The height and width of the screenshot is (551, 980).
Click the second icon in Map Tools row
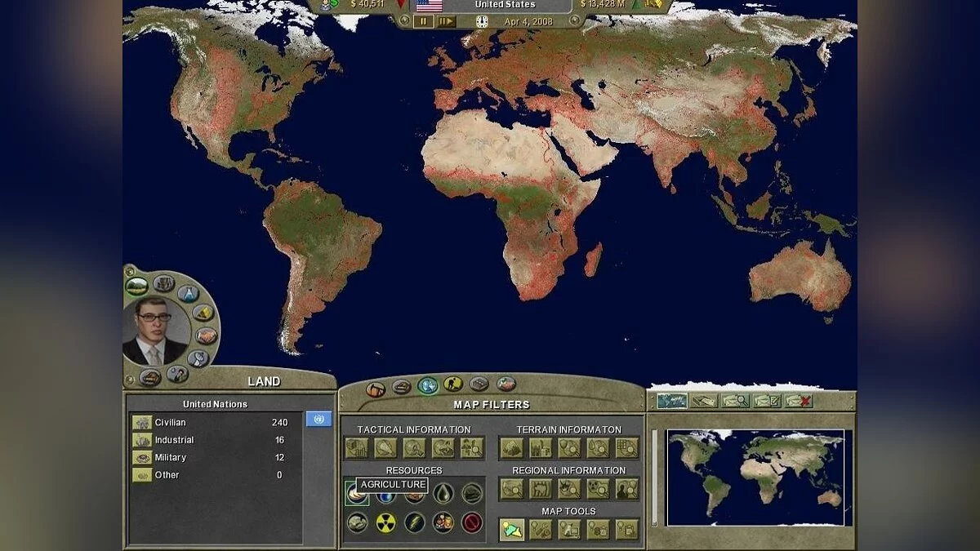click(541, 529)
